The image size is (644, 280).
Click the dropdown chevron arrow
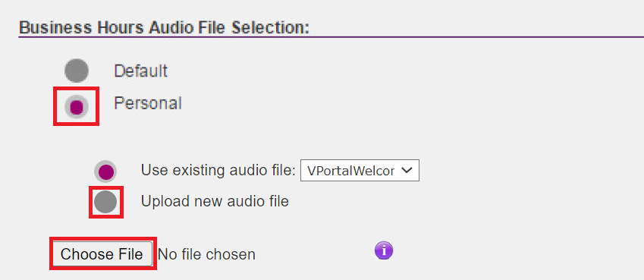tap(406, 170)
